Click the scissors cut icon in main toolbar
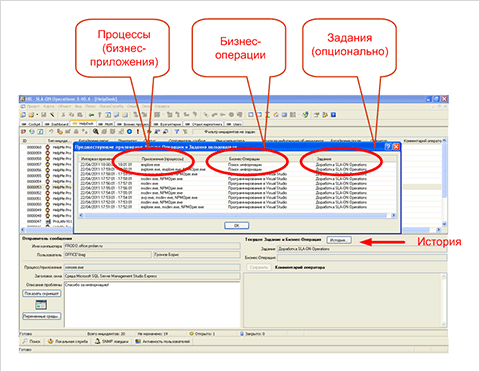 tap(63, 115)
